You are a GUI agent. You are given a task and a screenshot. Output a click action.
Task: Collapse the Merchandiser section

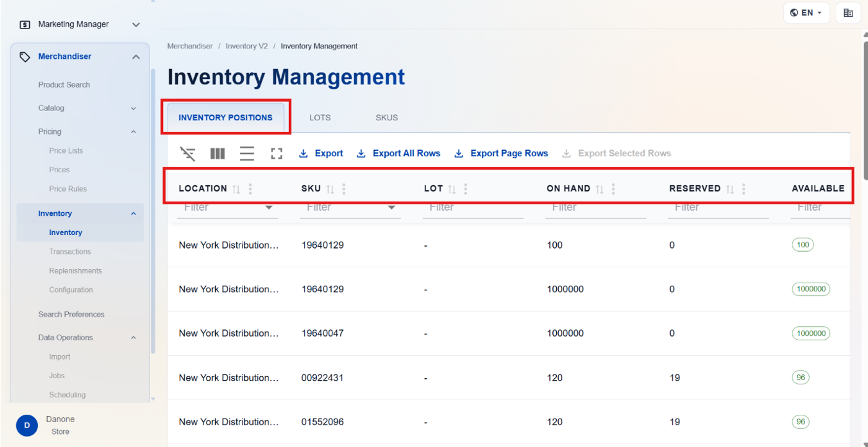click(136, 57)
